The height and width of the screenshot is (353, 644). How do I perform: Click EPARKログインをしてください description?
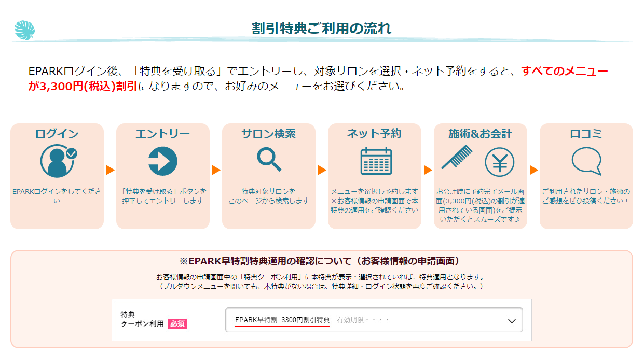57,196
